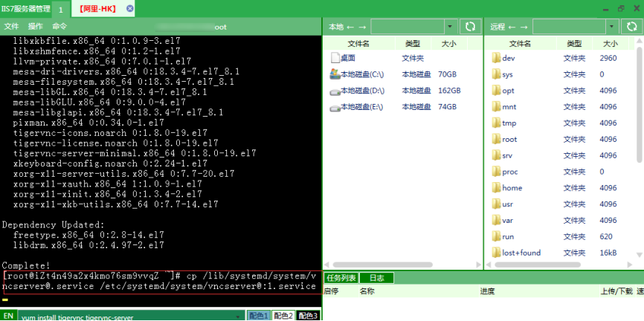Open the 命令 menu
The image size is (644, 321).
[59, 27]
